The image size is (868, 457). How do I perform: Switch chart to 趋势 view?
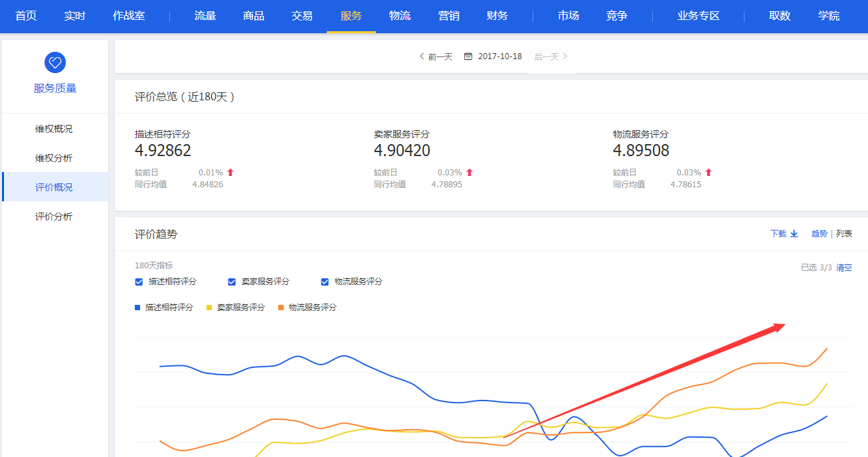[x=820, y=234]
